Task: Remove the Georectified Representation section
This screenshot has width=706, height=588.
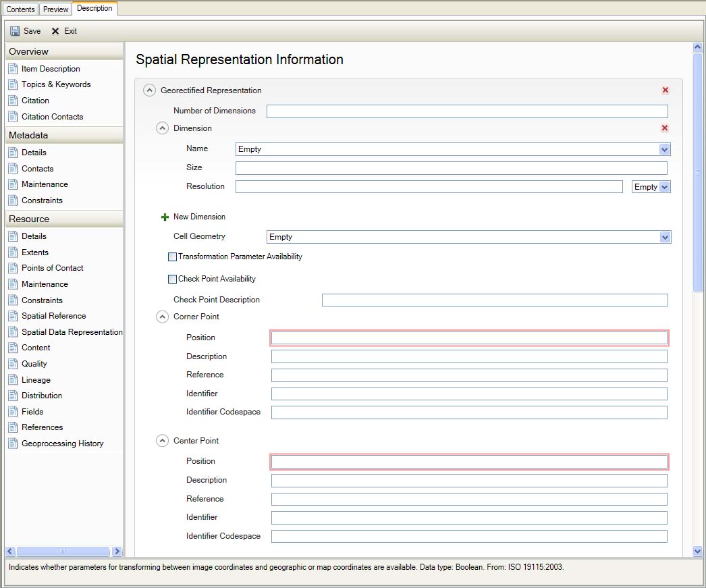Action: pos(665,90)
